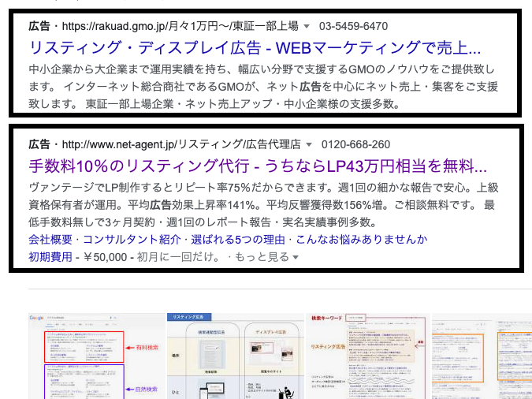Viewport: 532px width, 399px height.
Task: Click GMO ad description starting 中小企業から大企業まで
Action: [x=263, y=86]
